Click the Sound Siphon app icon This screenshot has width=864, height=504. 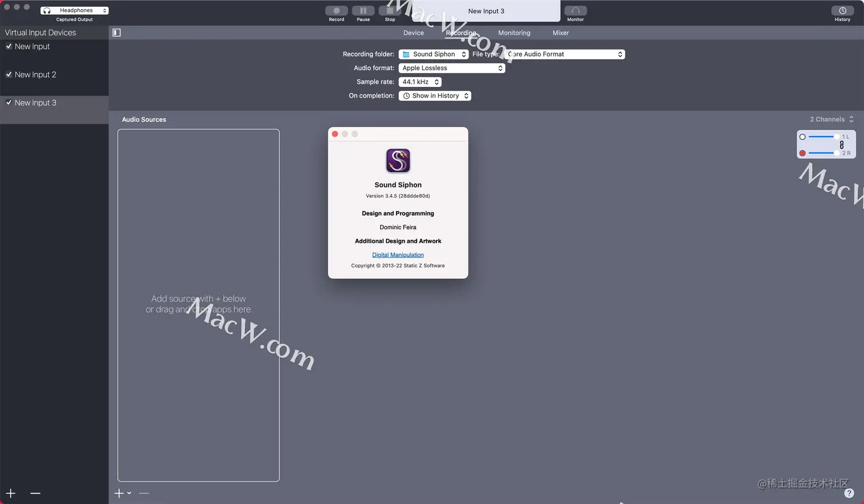click(x=398, y=161)
